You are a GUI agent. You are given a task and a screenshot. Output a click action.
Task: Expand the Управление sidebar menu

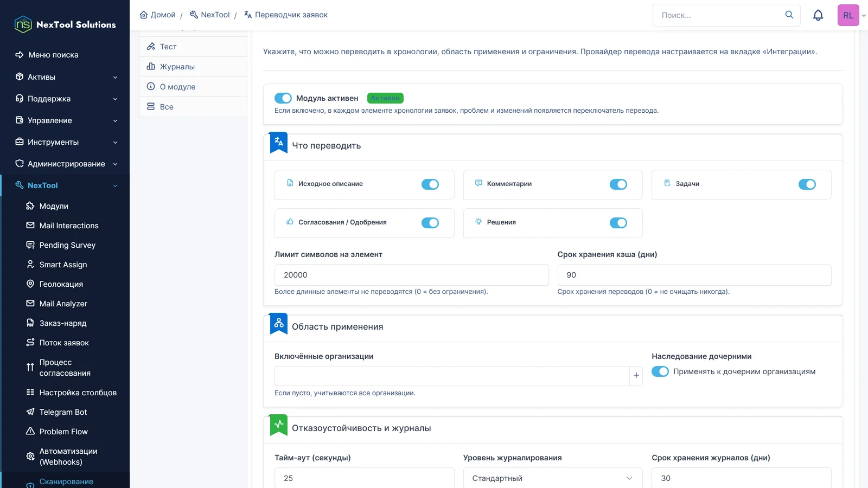tap(65, 120)
